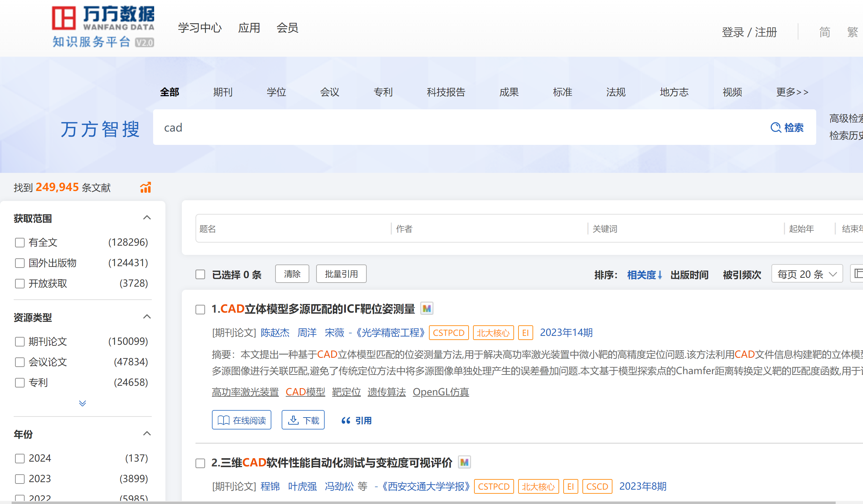
Task: Click the 清除 button
Action: tap(292, 274)
